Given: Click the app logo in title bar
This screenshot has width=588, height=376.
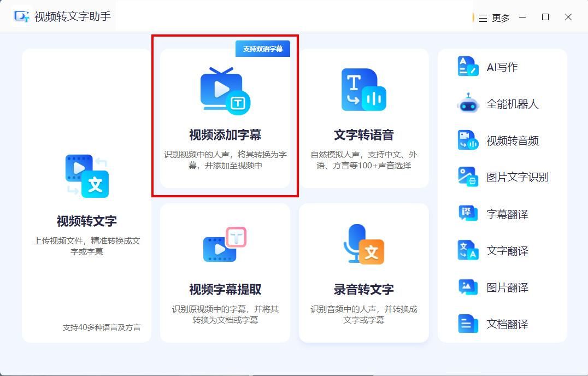Looking at the screenshot, I should click(x=21, y=16).
